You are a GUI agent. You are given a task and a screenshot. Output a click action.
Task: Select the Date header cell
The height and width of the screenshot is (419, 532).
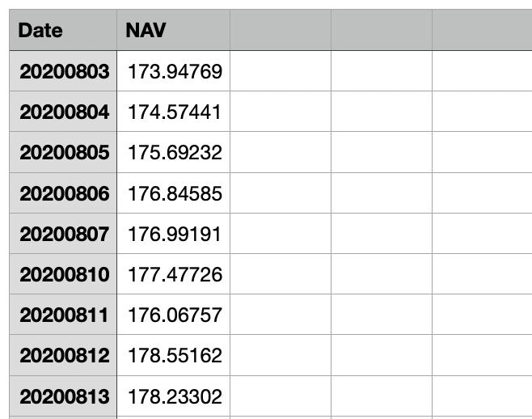pyautogui.click(x=63, y=30)
